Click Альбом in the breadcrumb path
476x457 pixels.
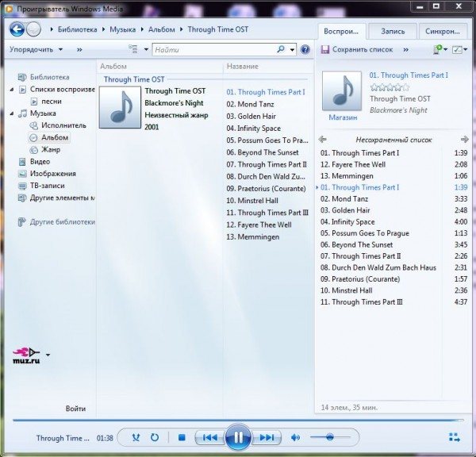point(162,29)
